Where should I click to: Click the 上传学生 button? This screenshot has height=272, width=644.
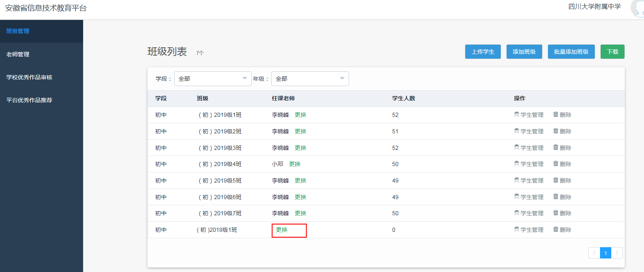483,52
